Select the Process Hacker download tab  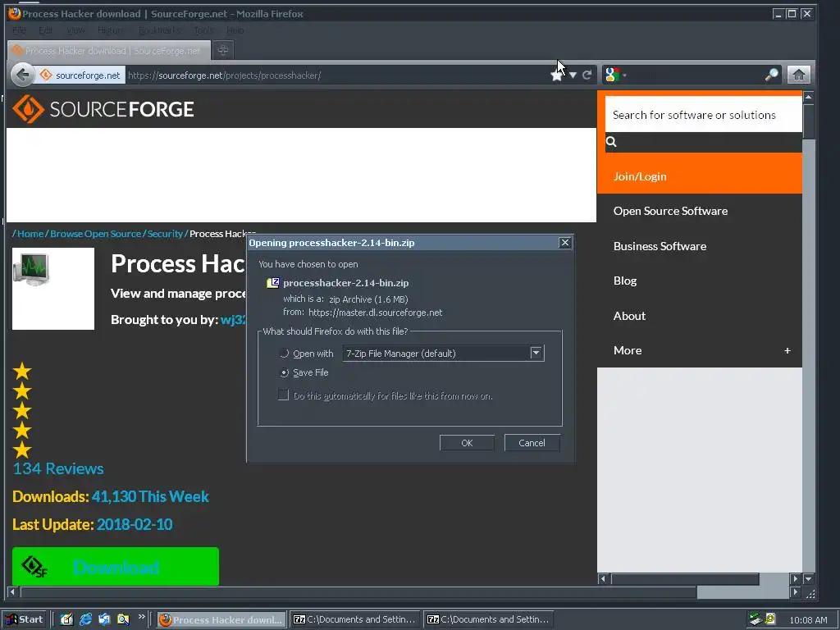tap(109, 51)
